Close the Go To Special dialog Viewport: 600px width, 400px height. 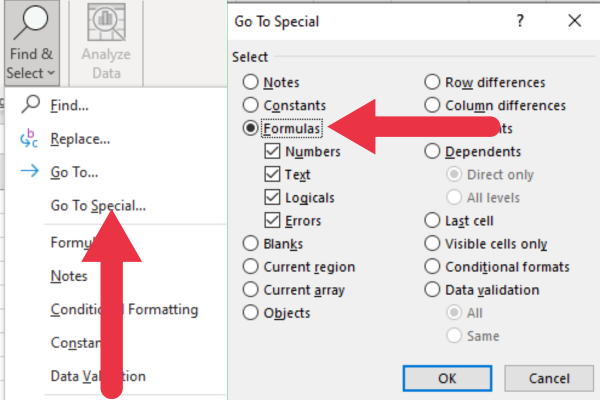pyautogui.click(x=574, y=20)
